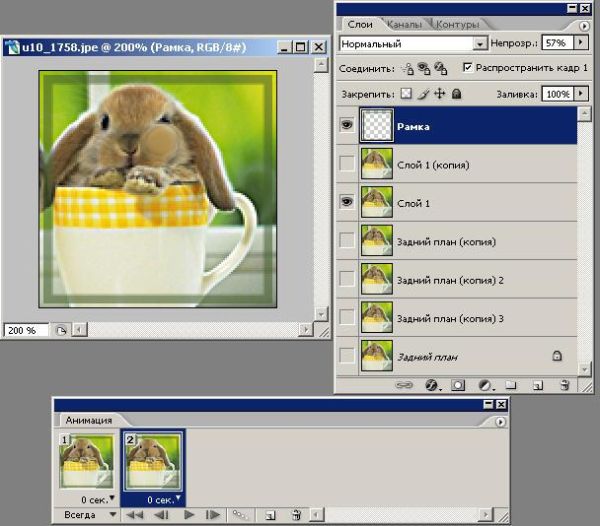Select the Задний план (копия) 3 layer name

pyautogui.click(x=450, y=319)
